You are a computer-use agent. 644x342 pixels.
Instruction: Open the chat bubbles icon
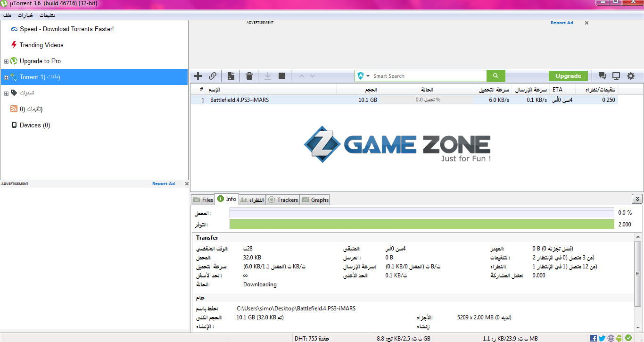tap(602, 76)
